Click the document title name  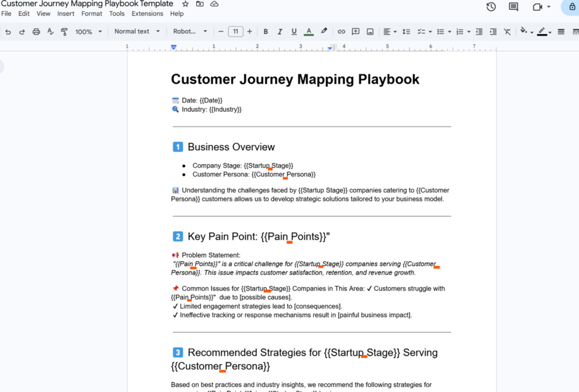pyautogui.click(x=87, y=4)
